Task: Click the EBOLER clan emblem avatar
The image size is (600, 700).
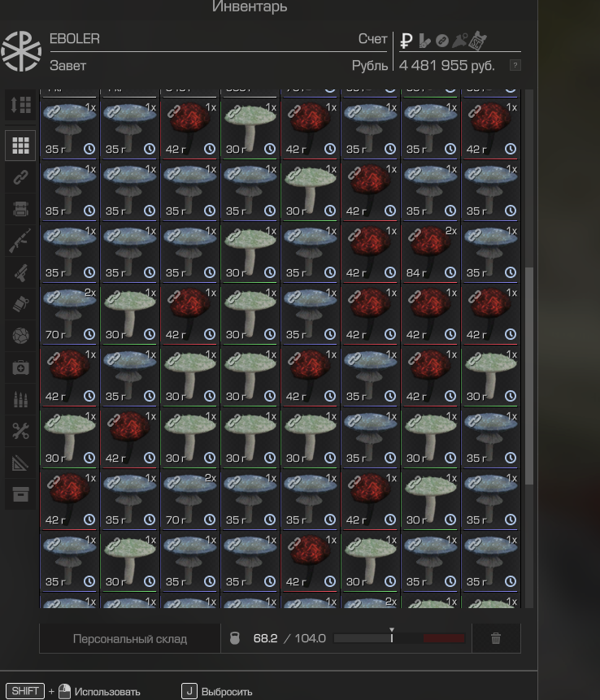Action: pos(21,51)
